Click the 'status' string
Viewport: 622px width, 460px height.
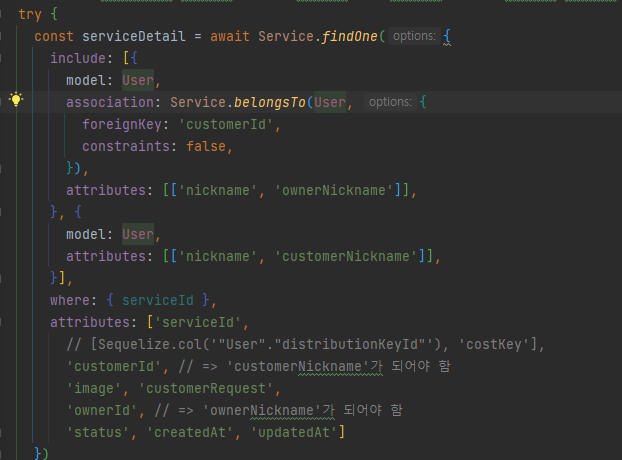pos(98,432)
